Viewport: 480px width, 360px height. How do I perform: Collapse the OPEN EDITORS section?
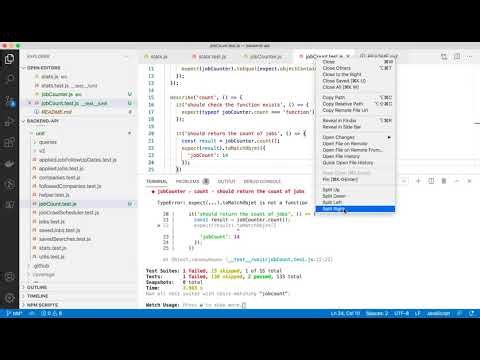[x=44, y=68]
